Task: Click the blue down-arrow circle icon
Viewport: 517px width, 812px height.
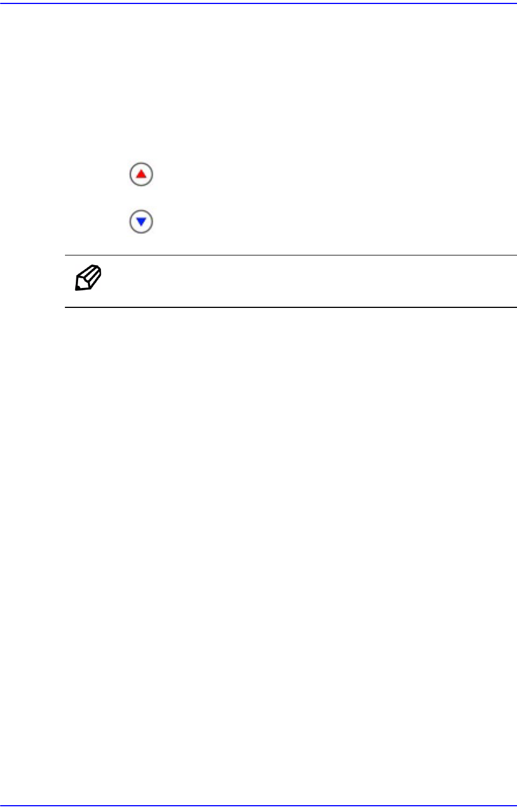Action: (141, 221)
